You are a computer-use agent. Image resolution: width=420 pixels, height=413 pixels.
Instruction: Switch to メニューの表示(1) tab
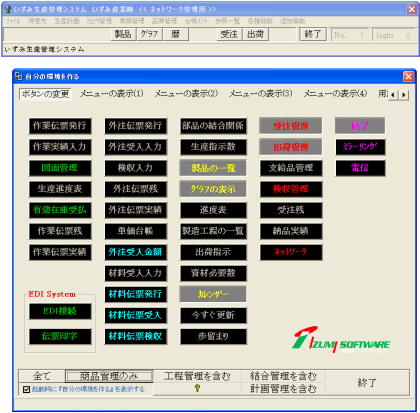tap(112, 94)
